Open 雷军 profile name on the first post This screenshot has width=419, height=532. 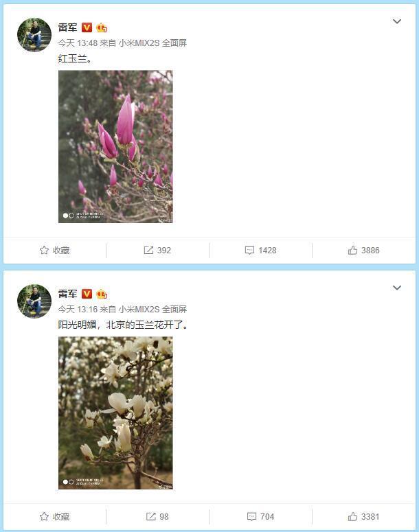pyautogui.click(x=67, y=27)
